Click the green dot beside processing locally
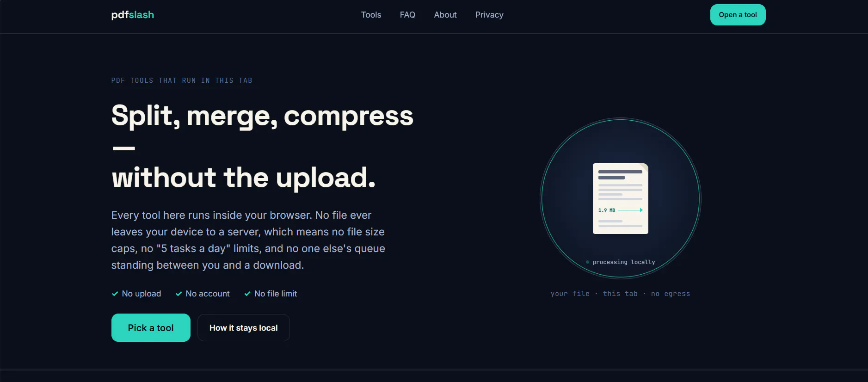Image resolution: width=868 pixels, height=382 pixels. pyautogui.click(x=587, y=262)
